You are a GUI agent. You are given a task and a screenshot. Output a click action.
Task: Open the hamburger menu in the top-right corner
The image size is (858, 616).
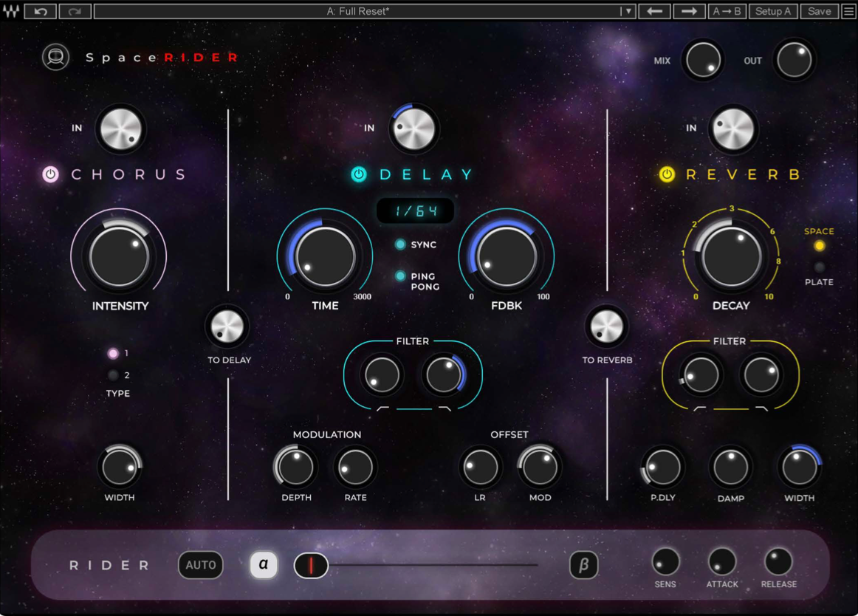click(x=848, y=10)
